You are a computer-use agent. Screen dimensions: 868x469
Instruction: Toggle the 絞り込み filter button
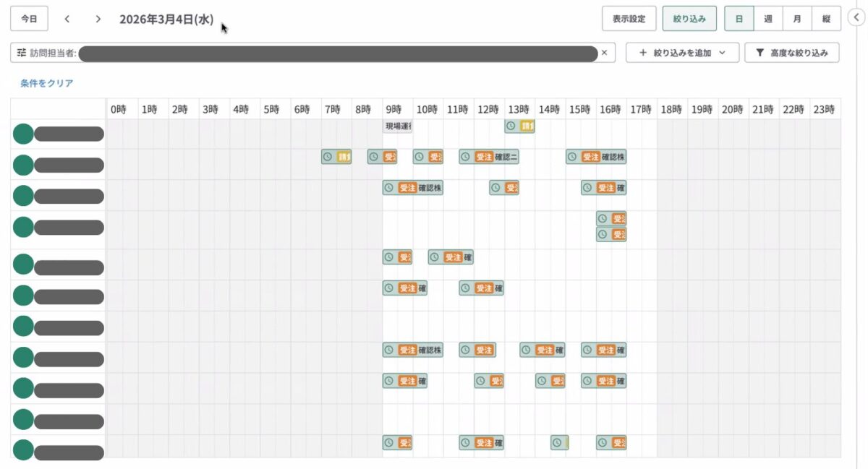pos(689,19)
